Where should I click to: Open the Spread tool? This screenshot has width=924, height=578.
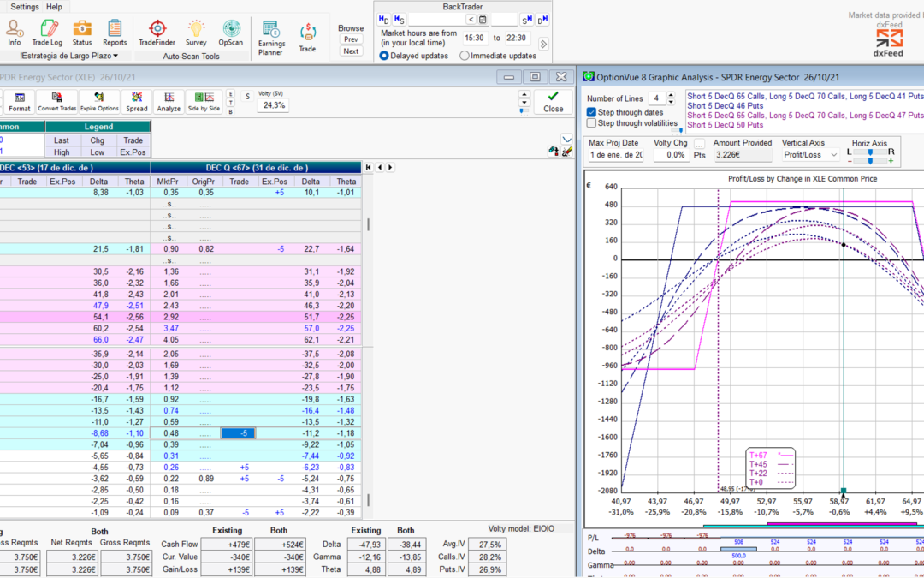tap(137, 102)
